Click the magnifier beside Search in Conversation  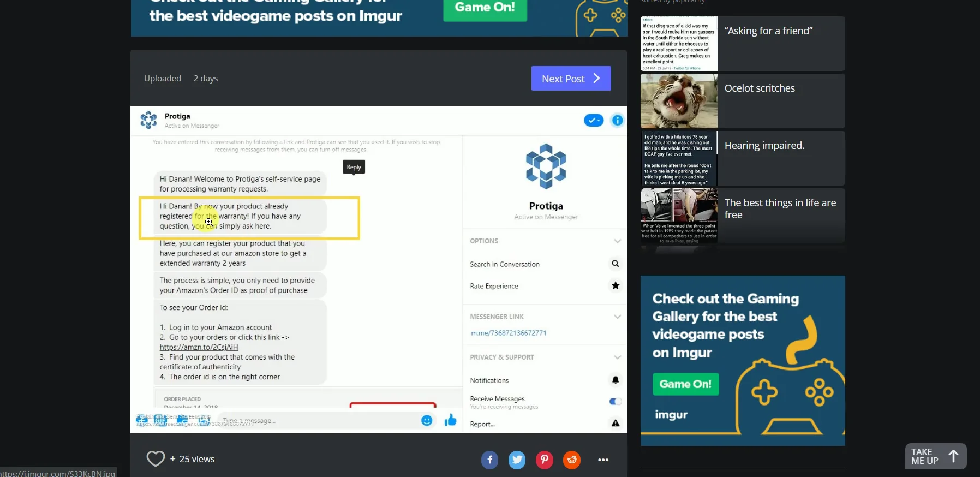click(x=616, y=264)
